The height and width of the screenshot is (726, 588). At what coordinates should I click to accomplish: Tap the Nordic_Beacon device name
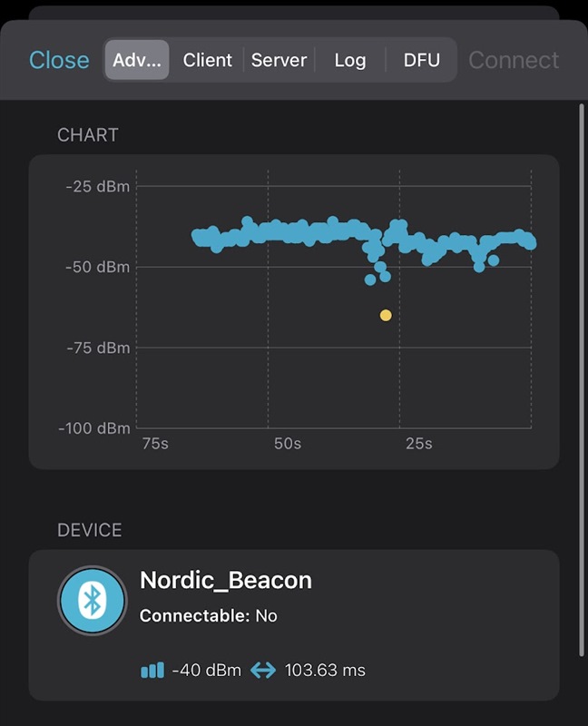pyautogui.click(x=226, y=580)
